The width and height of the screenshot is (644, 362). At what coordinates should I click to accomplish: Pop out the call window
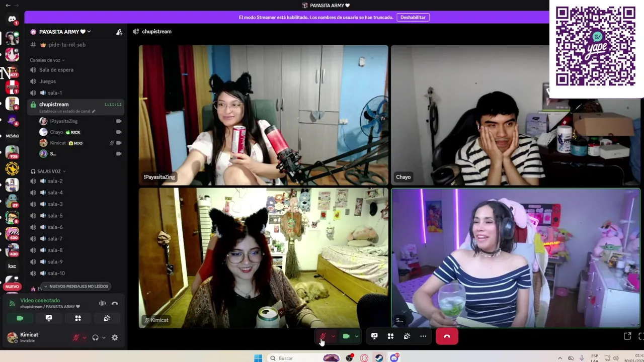click(x=627, y=336)
